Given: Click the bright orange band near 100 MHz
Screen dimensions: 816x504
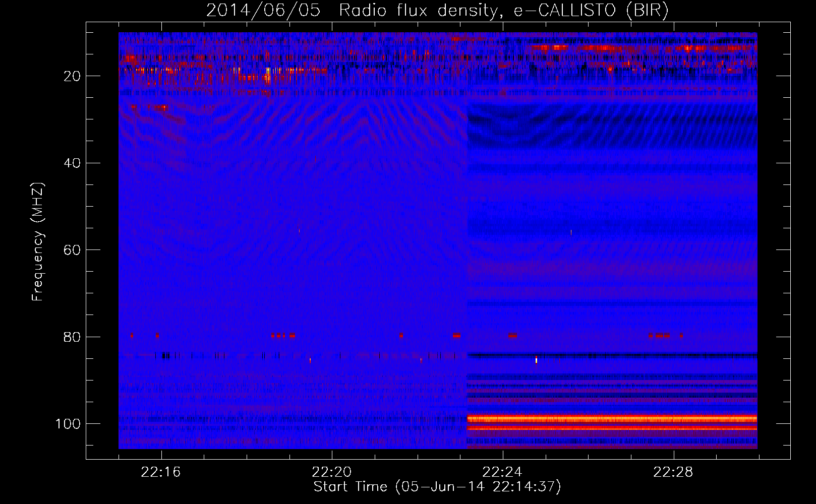Looking at the screenshot, I should [612, 419].
